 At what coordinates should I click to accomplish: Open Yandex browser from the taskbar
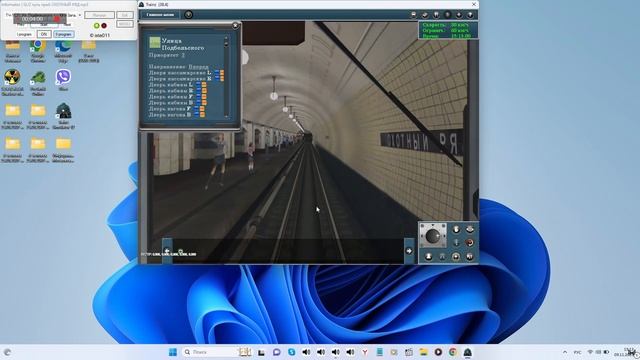coord(365,352)
